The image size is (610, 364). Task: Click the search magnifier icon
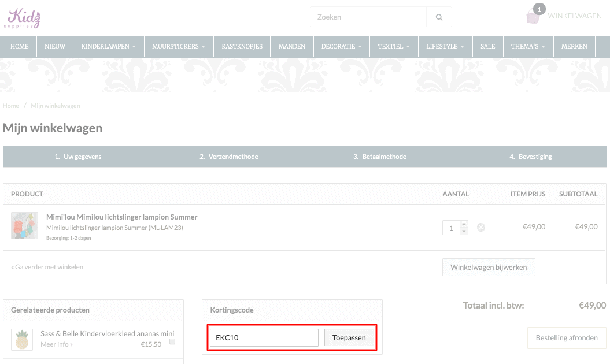(439, 17)
